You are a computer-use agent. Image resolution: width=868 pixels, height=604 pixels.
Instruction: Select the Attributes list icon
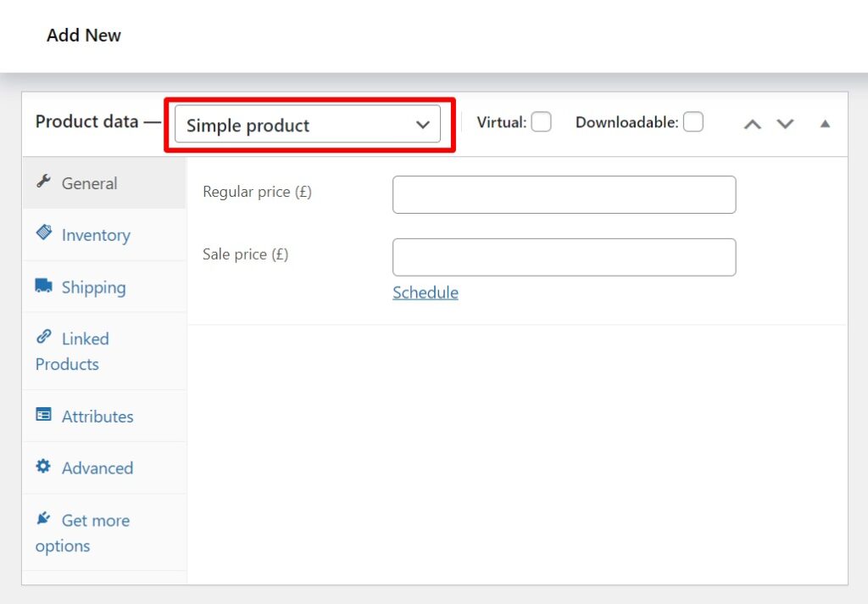click(45, 416)
